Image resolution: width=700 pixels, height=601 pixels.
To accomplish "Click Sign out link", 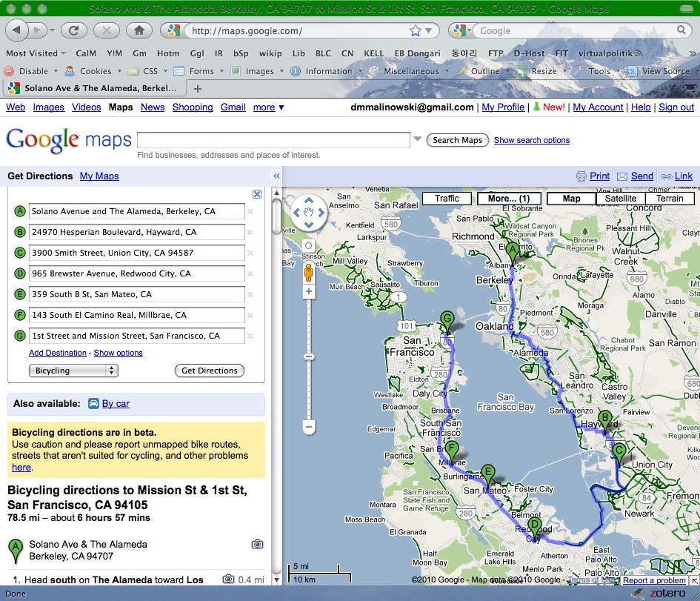I will point(676,107).
